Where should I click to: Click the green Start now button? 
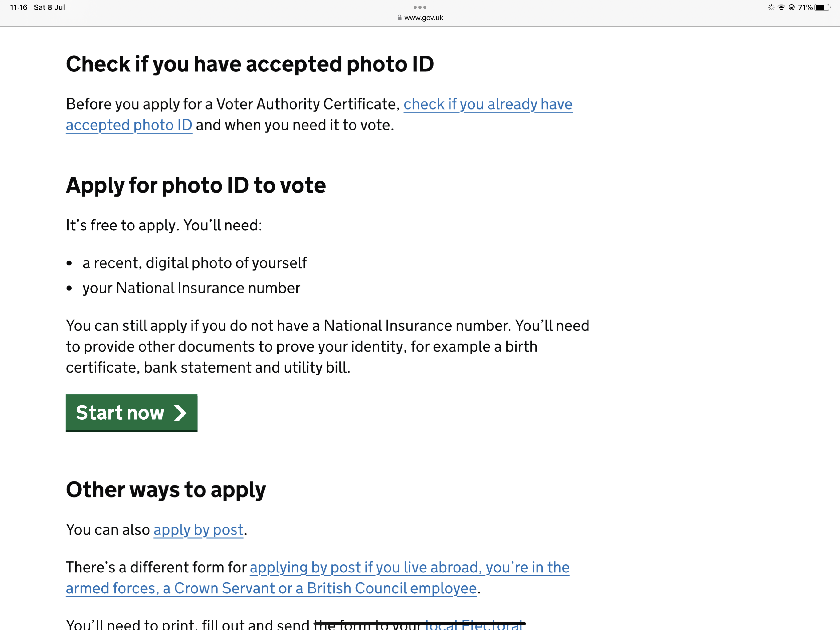(131, 413)
